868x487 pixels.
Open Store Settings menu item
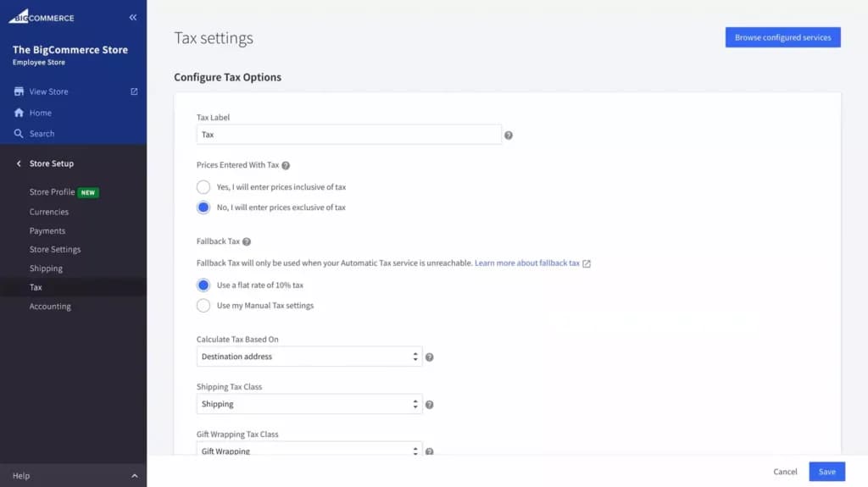[x=55, y=250]
